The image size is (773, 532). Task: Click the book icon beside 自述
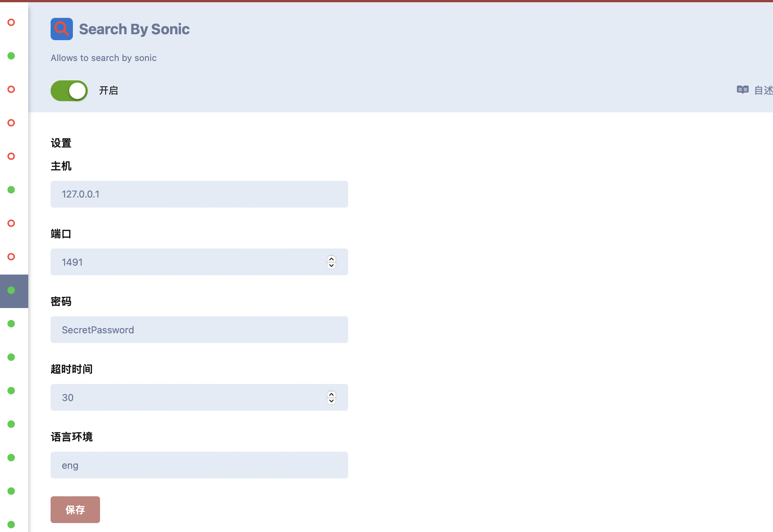point(742,90)
